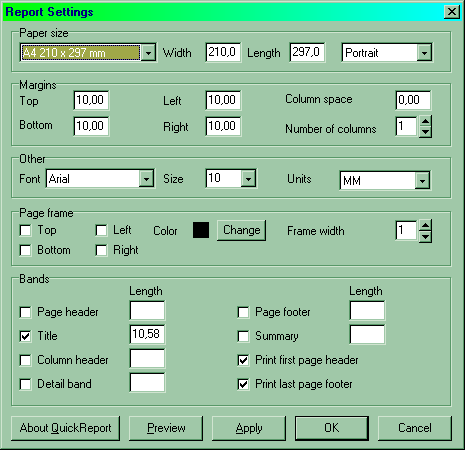
Task: Increase the Frame width value
Action: coord(425,225)
